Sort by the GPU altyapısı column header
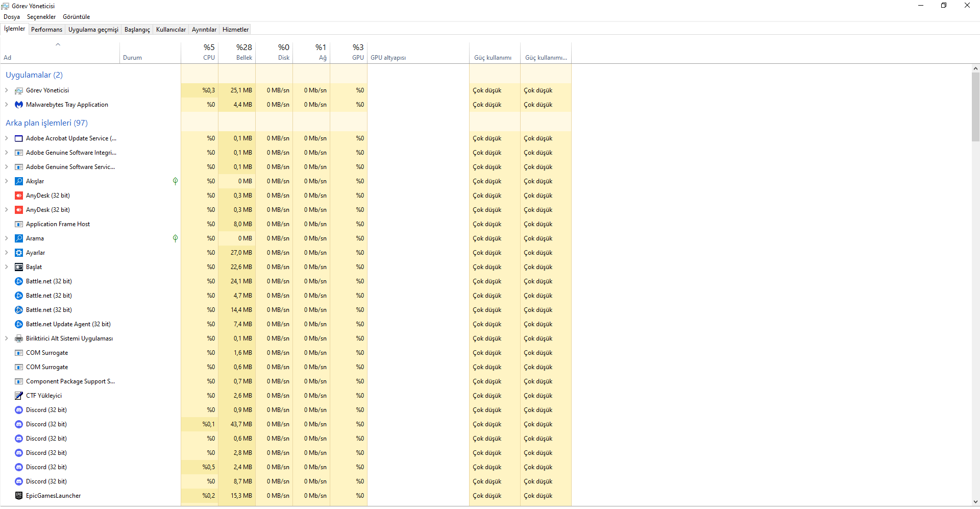The image size is (980, 509). click(x=418, y=52)
